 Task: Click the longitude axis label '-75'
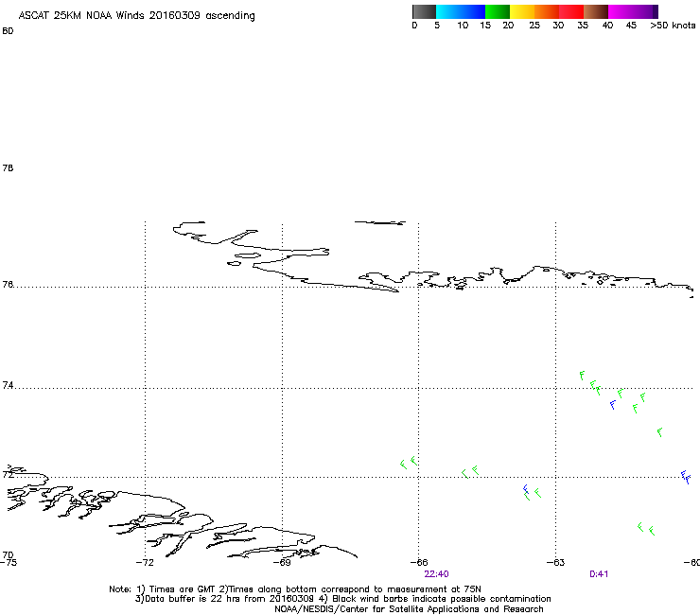click(x=8, y=563)
